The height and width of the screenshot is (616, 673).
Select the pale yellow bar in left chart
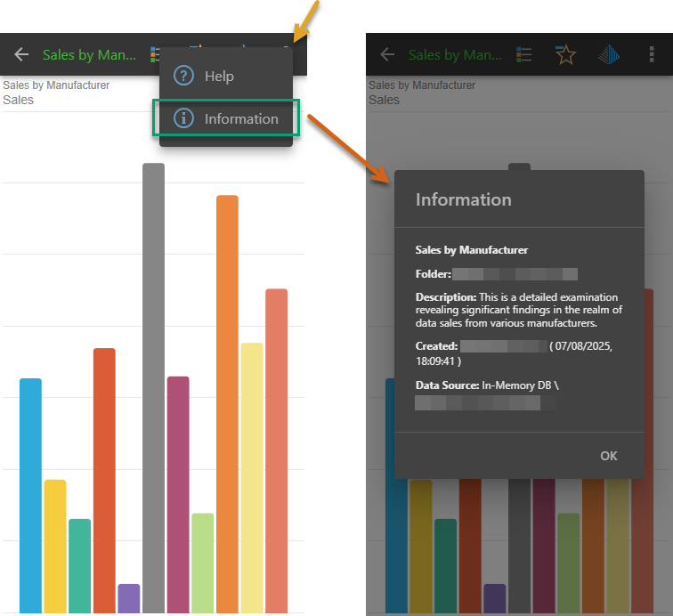(x=252, y=477)
